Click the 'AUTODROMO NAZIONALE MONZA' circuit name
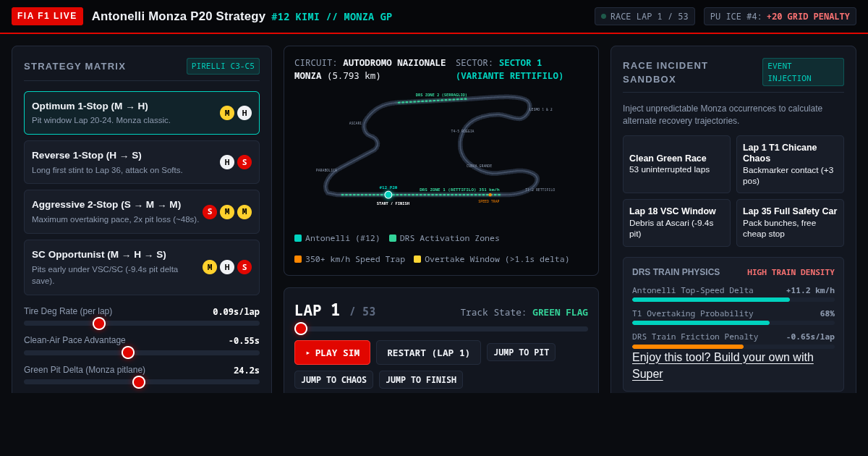This screenshot has width=868, height=456. pyautogui.click(x=370, y=69)
